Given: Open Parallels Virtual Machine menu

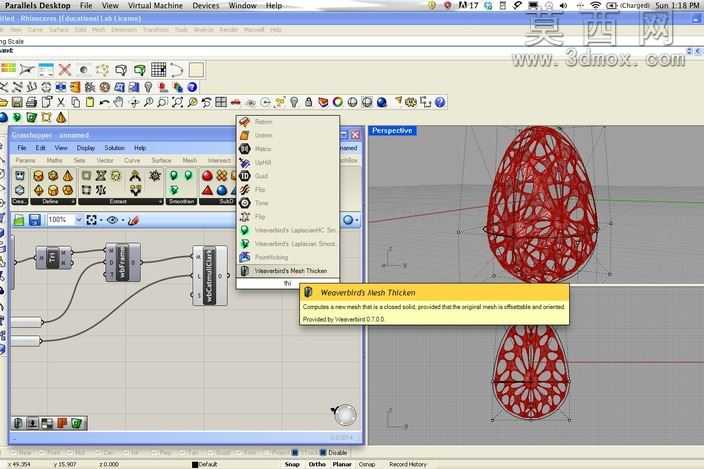Looking at the screenshot, I should click(155, 5).
